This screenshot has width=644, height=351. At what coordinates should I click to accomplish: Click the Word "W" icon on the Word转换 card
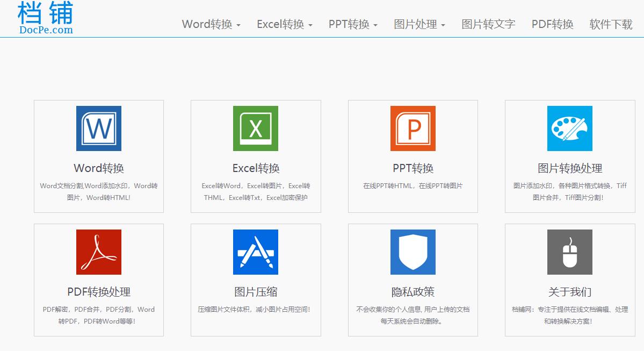click(98, 128)
